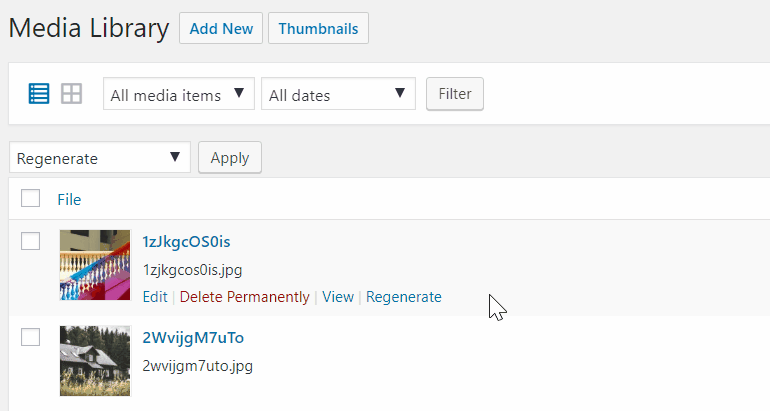Open the 1zJkgcOS0is title link
770x411 pixels.
(x=186, y=242)
